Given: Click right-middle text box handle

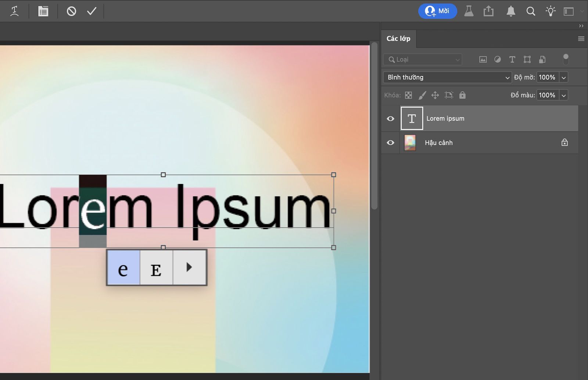Looking at the screenshot, I should tap(334, 211).
